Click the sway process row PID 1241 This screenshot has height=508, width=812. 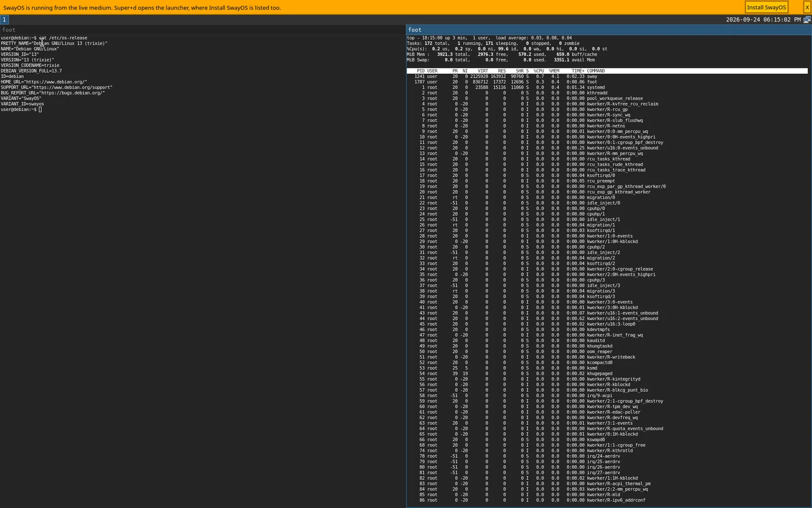tap(607, 77)
